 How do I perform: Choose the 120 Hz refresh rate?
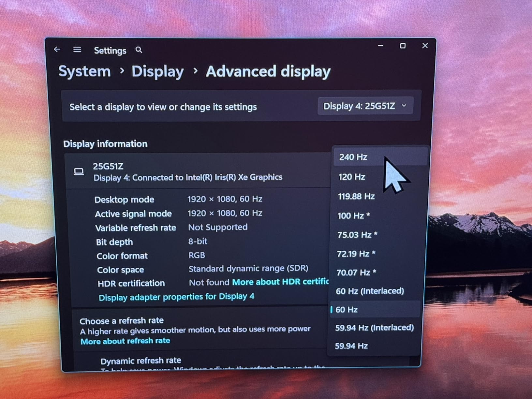379,177
